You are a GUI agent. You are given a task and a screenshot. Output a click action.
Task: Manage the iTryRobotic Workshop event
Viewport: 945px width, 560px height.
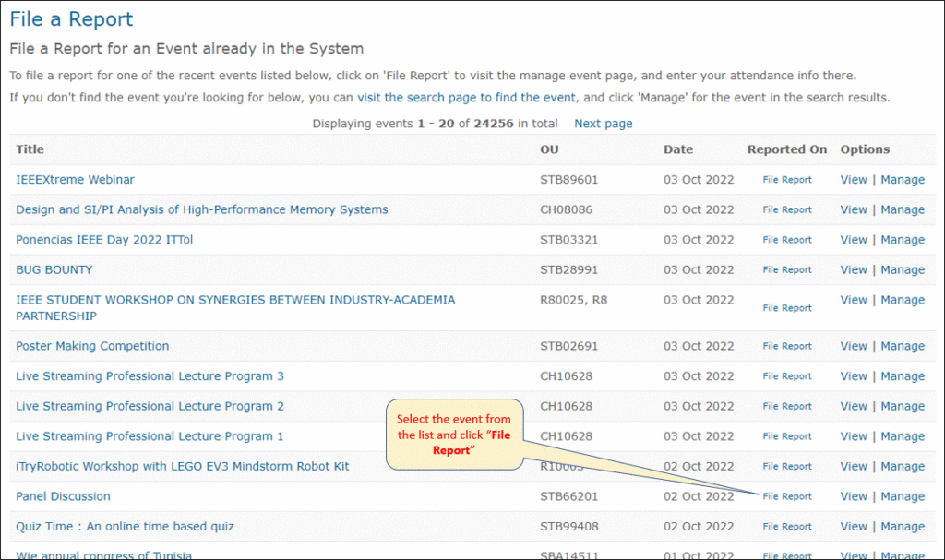[x=903, y=466]
